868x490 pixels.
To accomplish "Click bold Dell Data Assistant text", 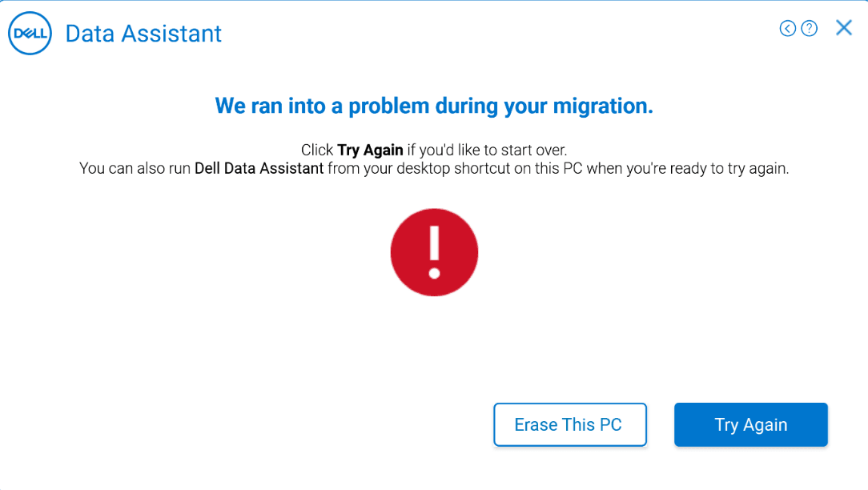I will point(259,169).
